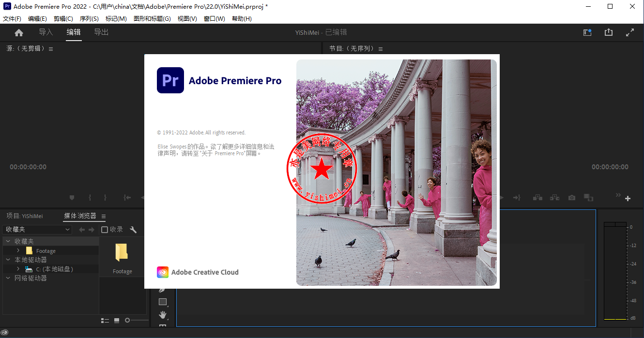The image size is (644, 338).
Task: Click the Media Browser forward arrow
Action: click(91, 230)
